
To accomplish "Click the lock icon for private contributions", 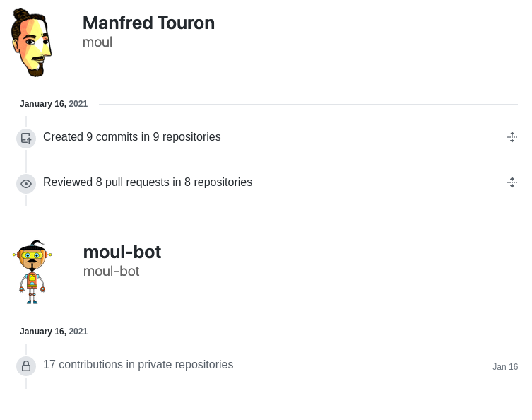I will coord(26,366).
